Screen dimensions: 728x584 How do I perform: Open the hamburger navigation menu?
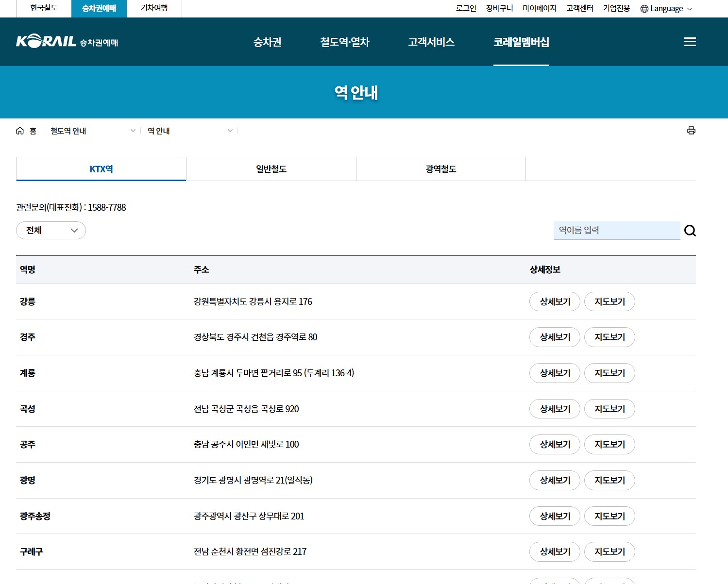[690, 42]
